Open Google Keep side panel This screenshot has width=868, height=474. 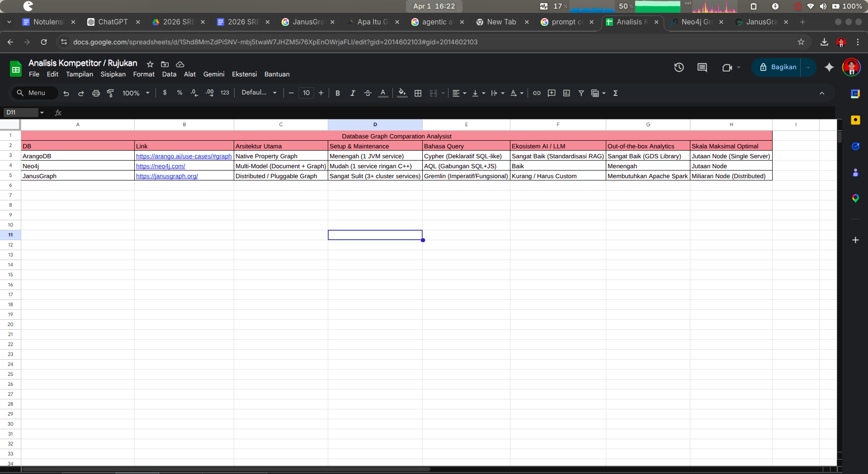click(x=855, y=120)
